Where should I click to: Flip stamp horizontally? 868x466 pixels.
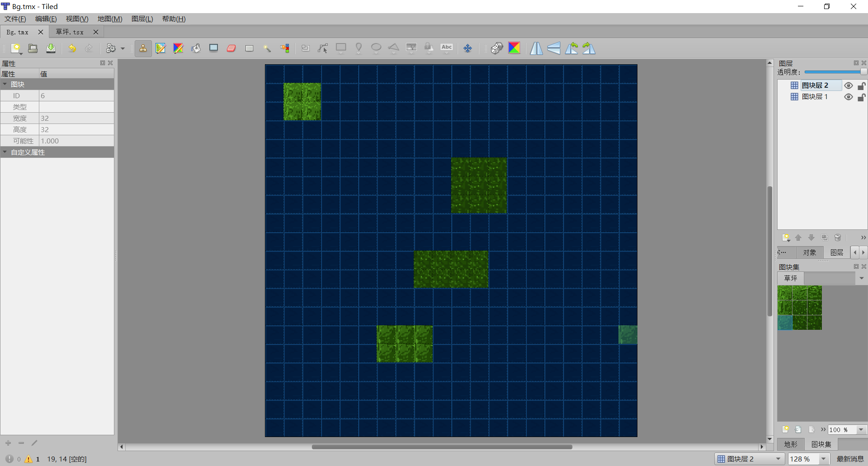click(536, 48)
